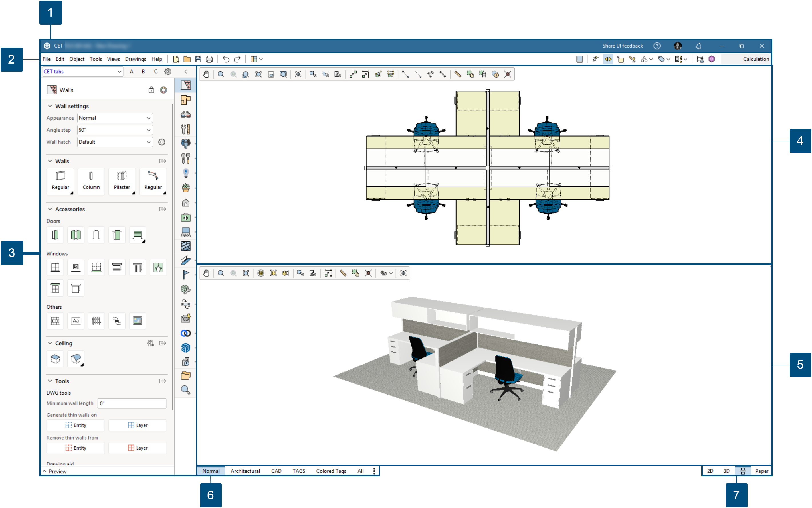Screen dimensions: 812x508
Task: Open the stairs tool
Action: click(186, 261)
